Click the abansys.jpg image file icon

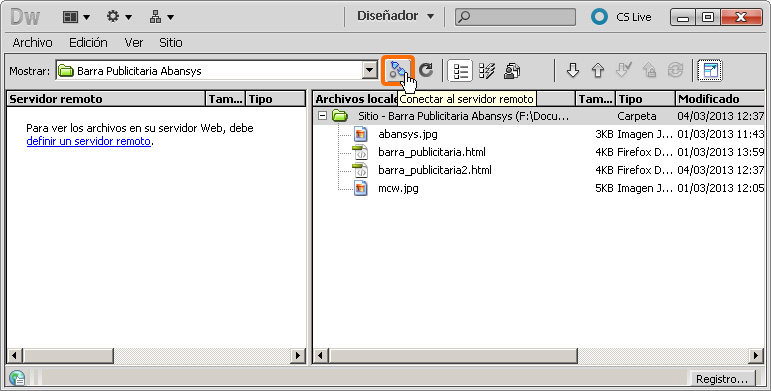(360, 134)
